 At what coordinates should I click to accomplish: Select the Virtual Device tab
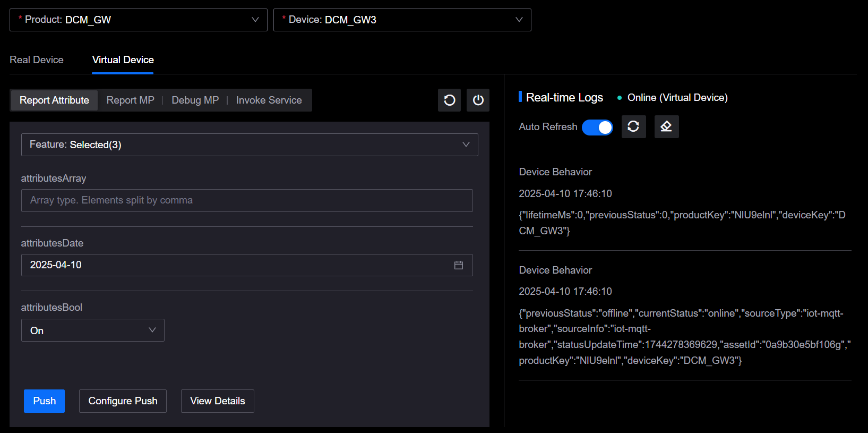coord(123,60)
